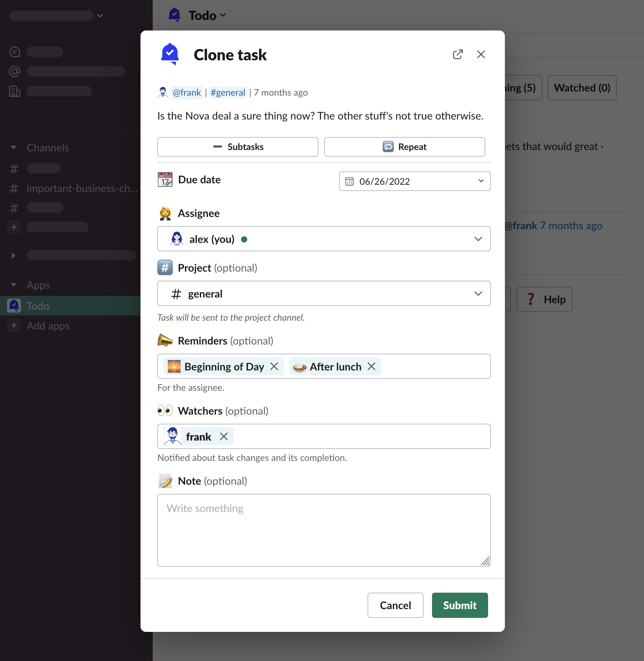Remove frank from watchers
The image size is (644, 661).
224,436
